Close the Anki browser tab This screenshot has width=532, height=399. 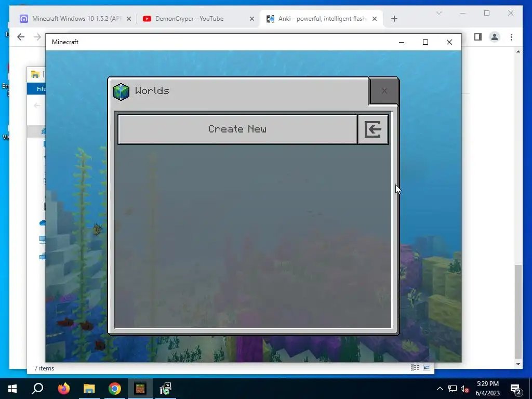(x=375, y=19)
